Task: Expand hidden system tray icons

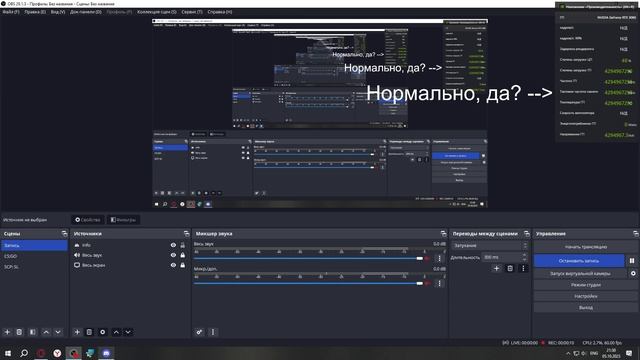Action: (568, 353)
